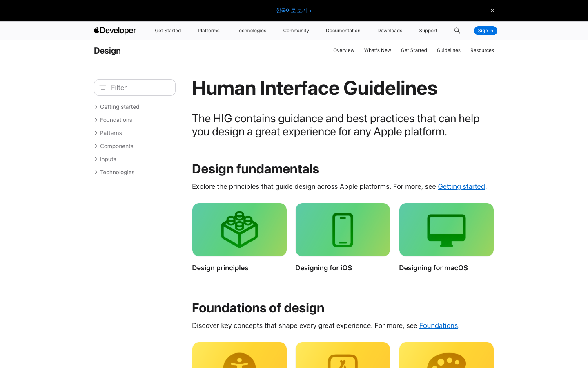Image resolution: width=588 pixels, height=368 pixels.
Task: Click the Foundations of design heading
Action: 258,308
